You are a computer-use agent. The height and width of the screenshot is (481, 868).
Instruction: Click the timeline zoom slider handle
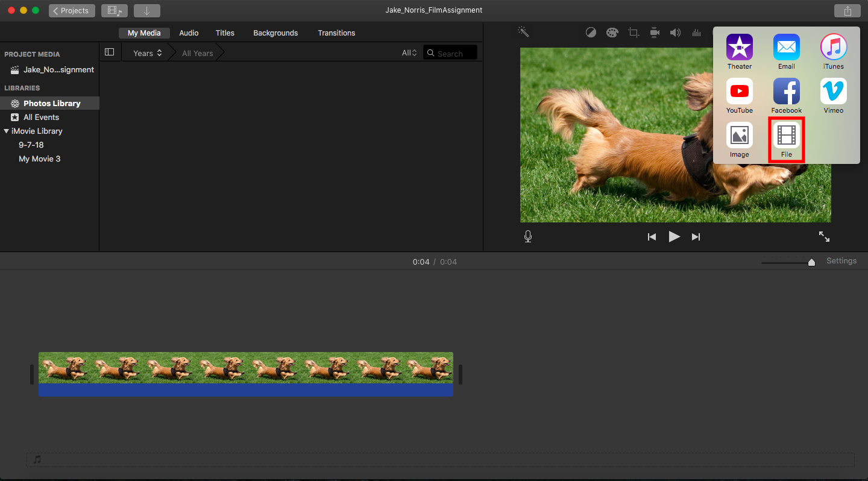(x=811, y=262)
